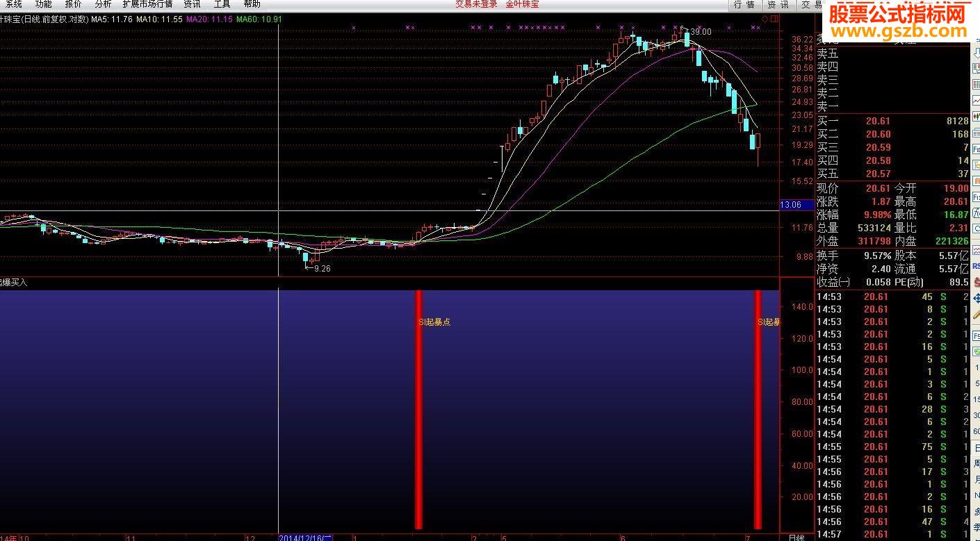Open the 资讯 menu in the menu bar

[192, 4]
